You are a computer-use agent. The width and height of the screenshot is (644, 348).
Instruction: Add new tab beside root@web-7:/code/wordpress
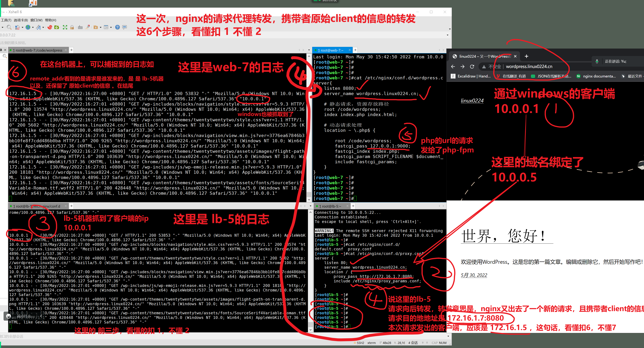click(x=71, y=50)
